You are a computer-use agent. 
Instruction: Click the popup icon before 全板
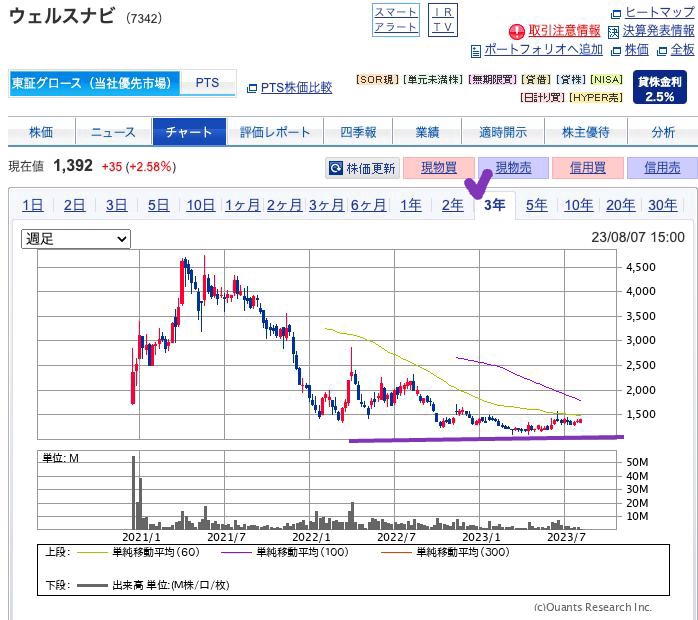tap(662, 51)
